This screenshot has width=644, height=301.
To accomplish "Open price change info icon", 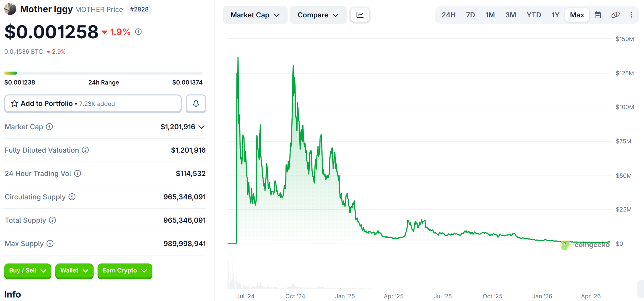I will [138, 32].
